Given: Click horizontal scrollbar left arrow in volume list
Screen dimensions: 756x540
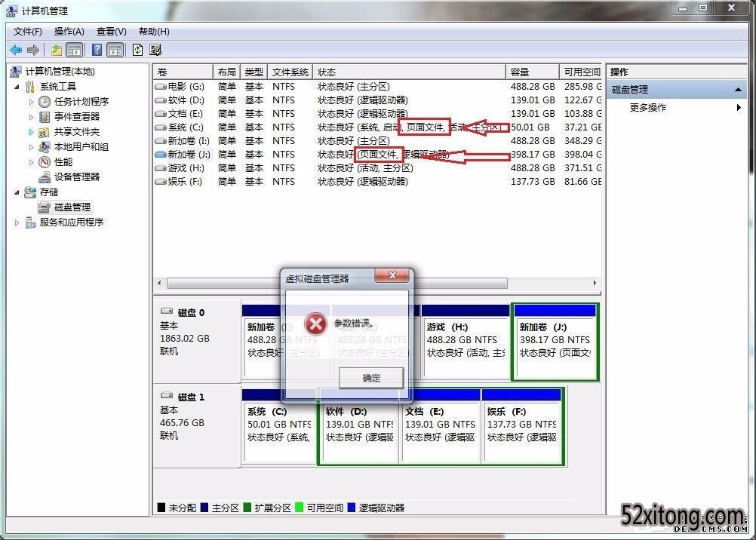Looking at the screenshot, I should (160, 283).
